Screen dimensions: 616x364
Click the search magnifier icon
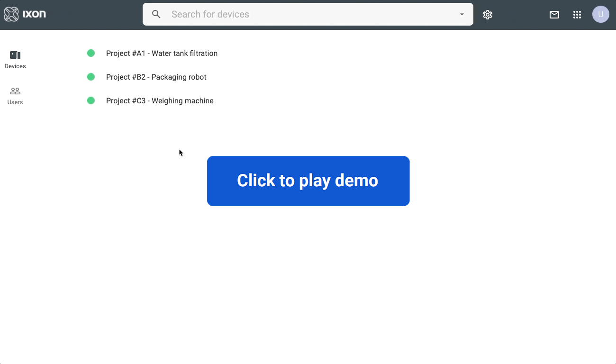click(156, 14)
